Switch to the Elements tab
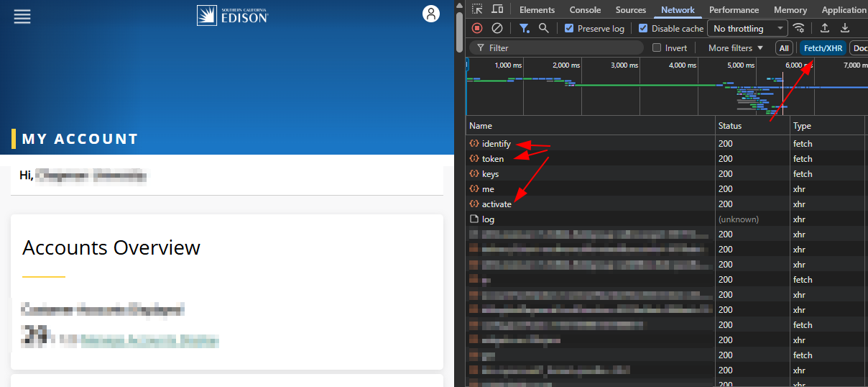Image resolution: width=868 pixels, height=387 pixels. coord(537,10)
